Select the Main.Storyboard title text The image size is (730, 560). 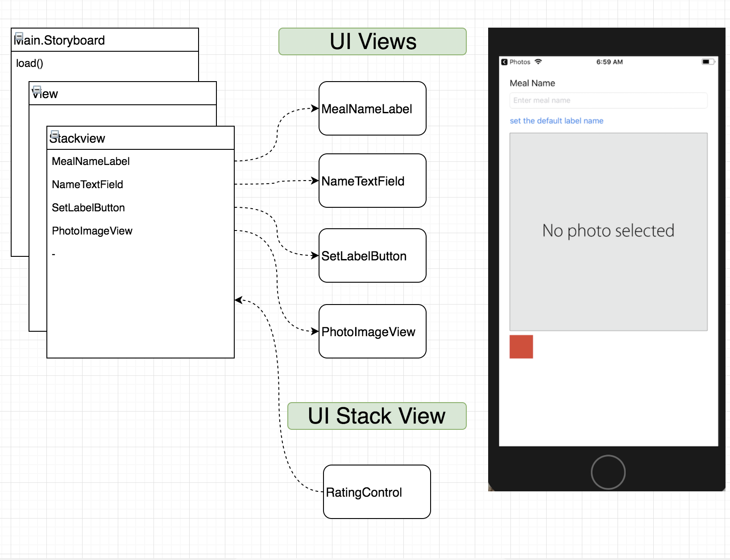(59, 41)
